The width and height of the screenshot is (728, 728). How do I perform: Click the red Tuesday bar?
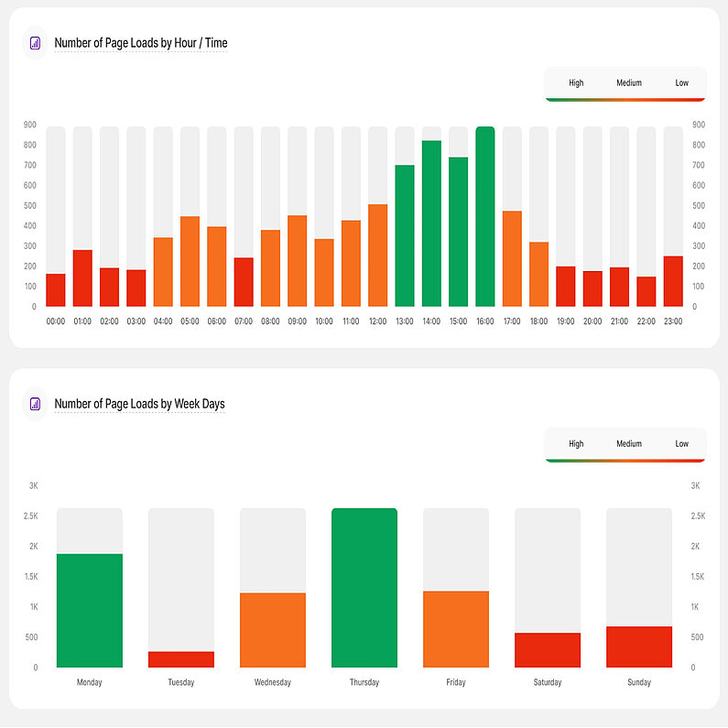pyautogui.click(x=181, y=659)
